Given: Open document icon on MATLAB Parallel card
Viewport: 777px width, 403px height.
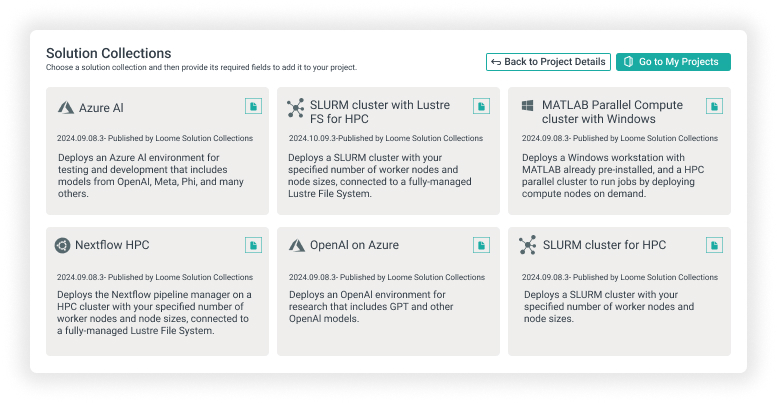Looking at the screenshot, I should point(714,106).
